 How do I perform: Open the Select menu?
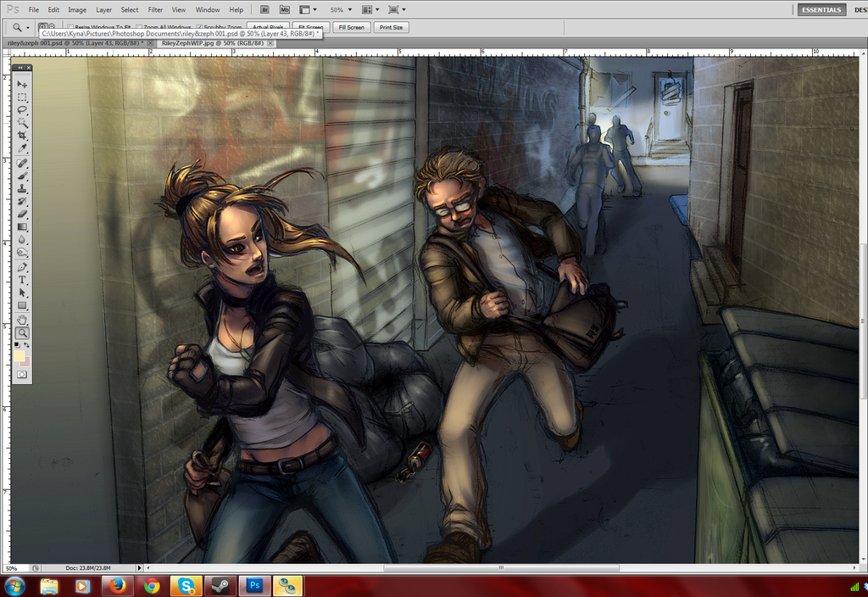130,9
